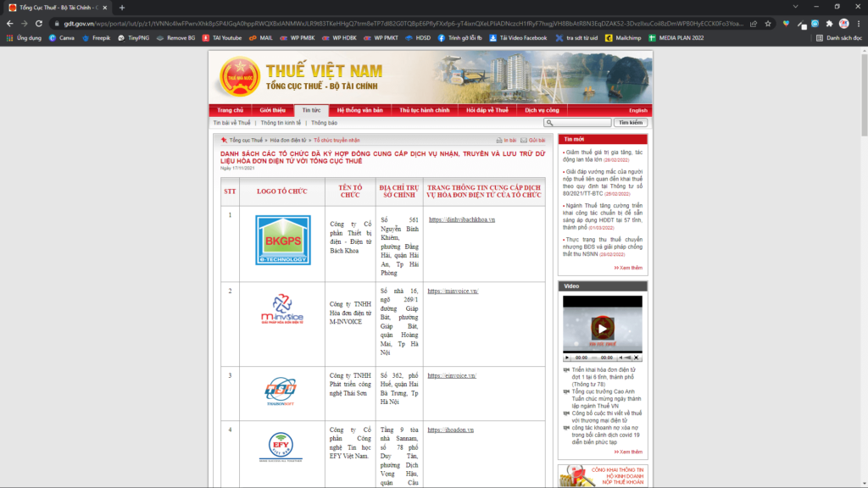Viewport: 868px width, 488px height.
Task: Open the blue circular extension icon
Action: coord(815,24)
